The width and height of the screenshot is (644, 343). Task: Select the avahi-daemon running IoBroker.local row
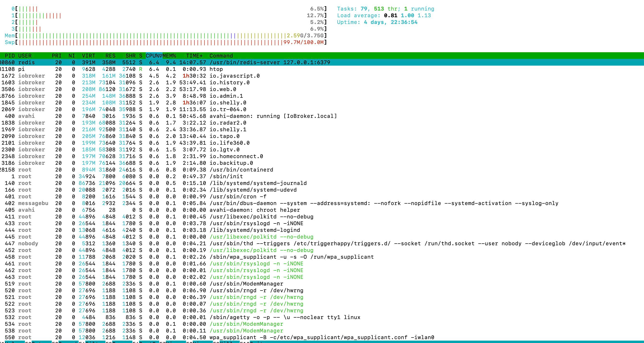point(273,116)
